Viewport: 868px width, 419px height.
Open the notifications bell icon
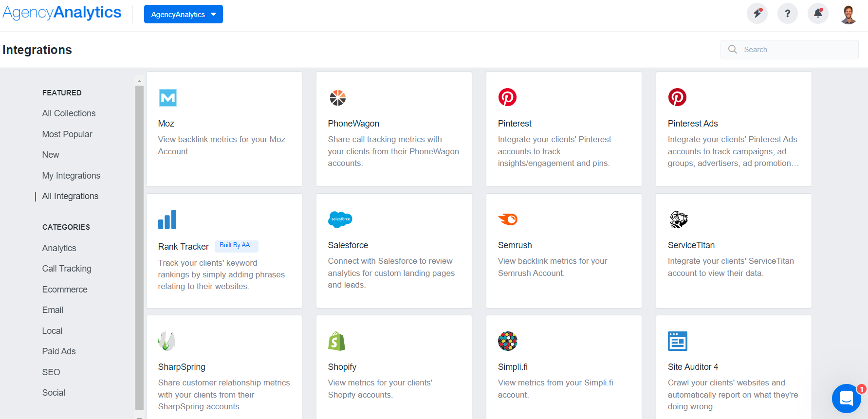(x=818, y=14)
